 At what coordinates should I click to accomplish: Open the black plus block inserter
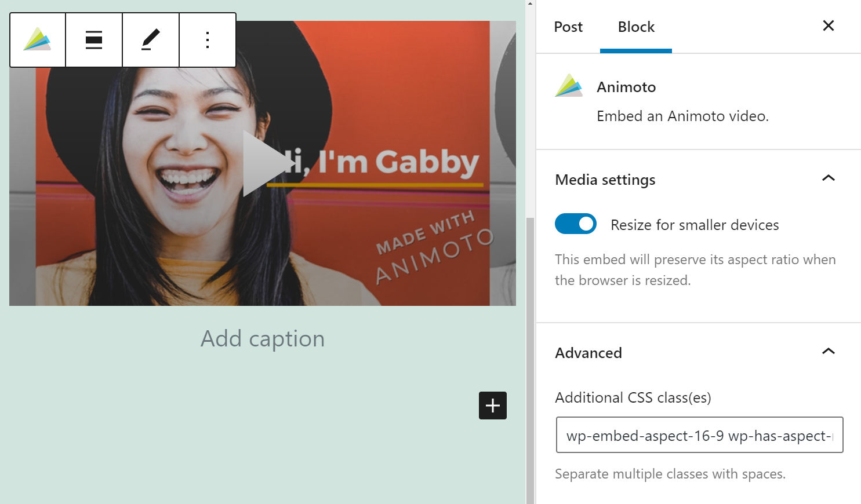tap(492, 406)
